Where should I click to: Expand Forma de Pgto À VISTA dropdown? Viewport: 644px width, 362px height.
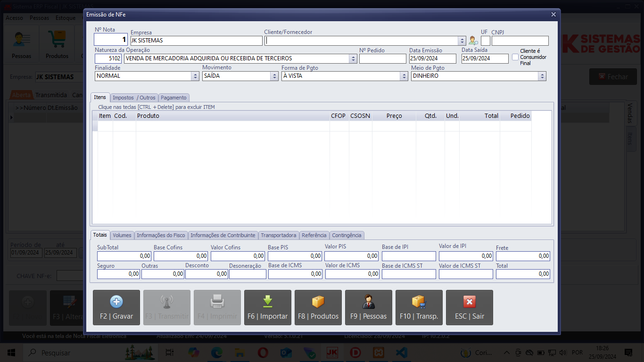tap(404, 76)
